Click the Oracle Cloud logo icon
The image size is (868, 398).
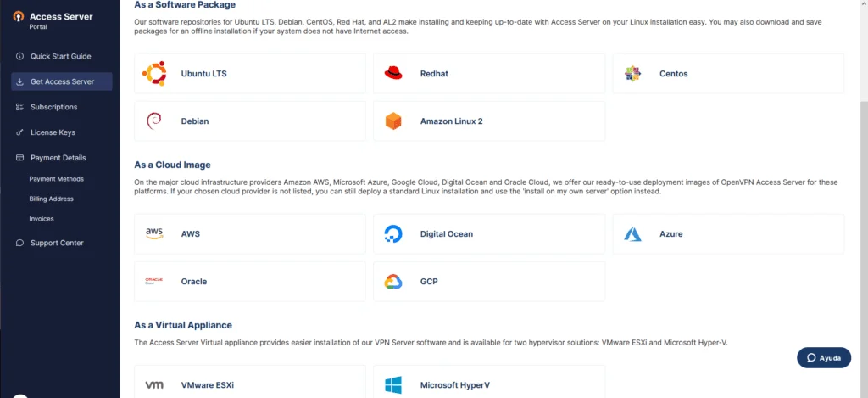coord(153,281)
